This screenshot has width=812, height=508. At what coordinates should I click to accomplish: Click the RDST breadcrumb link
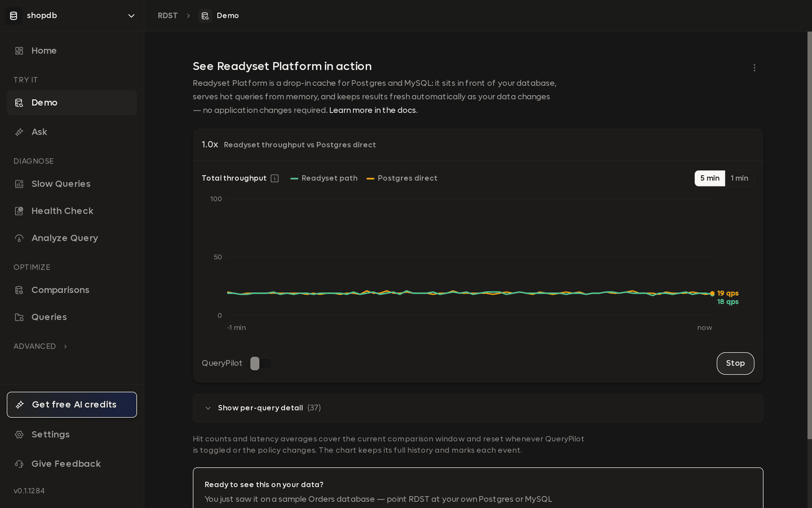click(168, 16)
